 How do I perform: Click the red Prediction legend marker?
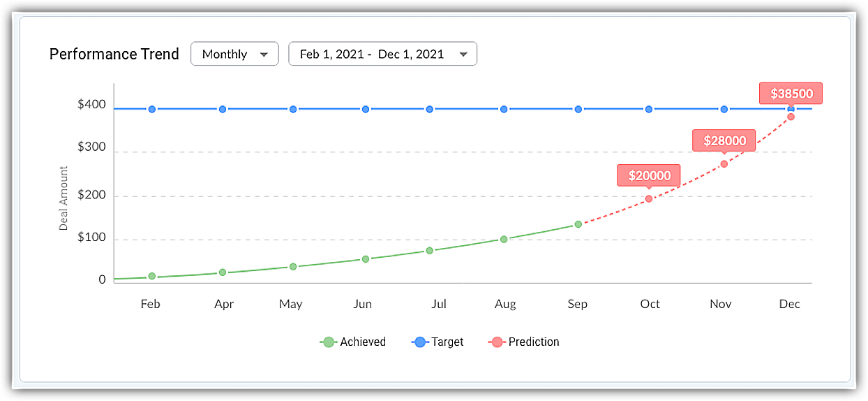497,342
